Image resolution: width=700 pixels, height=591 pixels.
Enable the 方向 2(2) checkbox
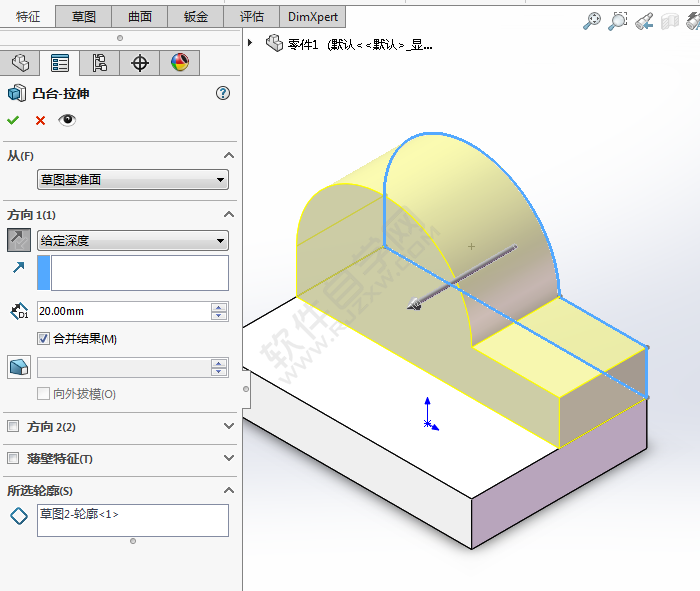tap(13, 426)
